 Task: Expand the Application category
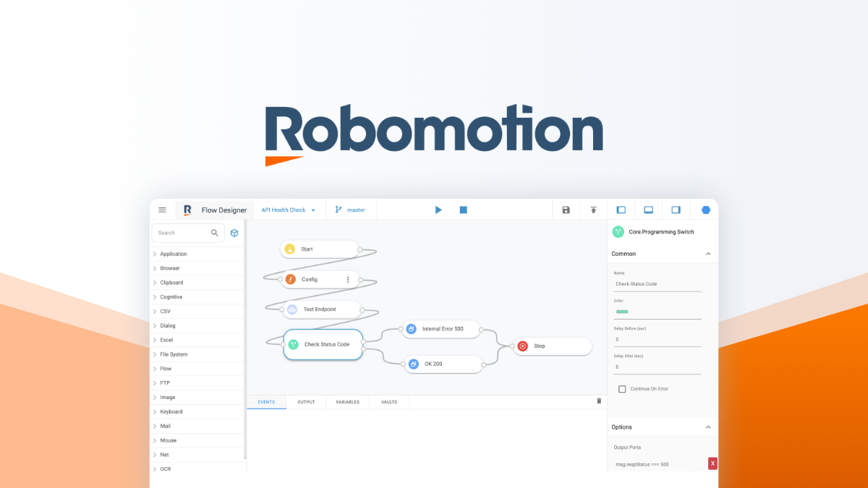click(197, 254)
